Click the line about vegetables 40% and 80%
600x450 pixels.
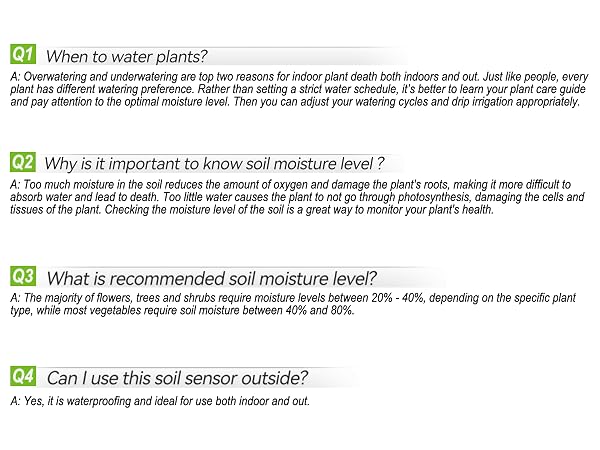(183, 310)
